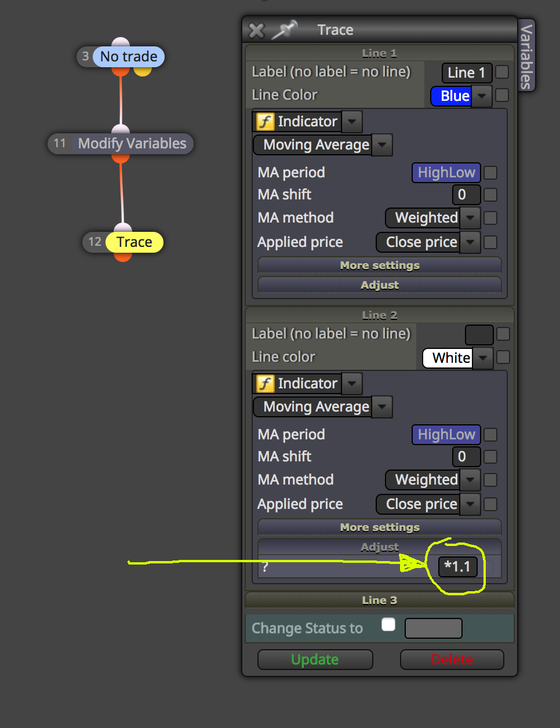
Task: Click the green Update button
Action: coord(315,660)
